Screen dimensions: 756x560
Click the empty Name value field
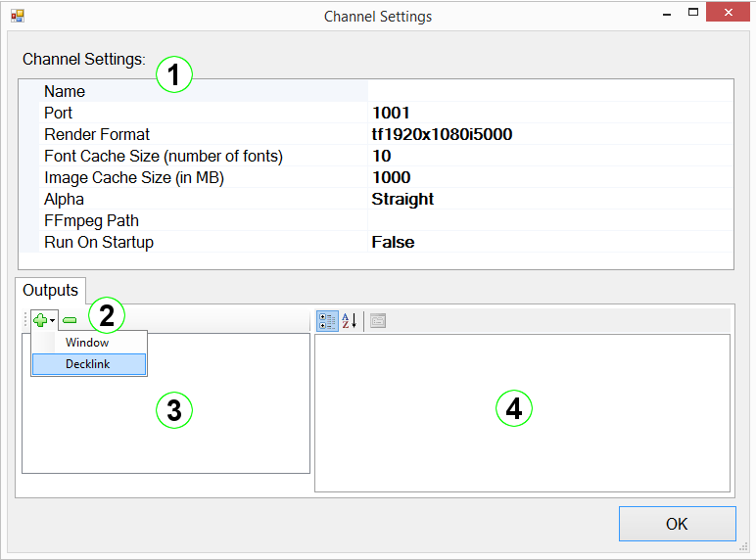[x=548, y=91]
